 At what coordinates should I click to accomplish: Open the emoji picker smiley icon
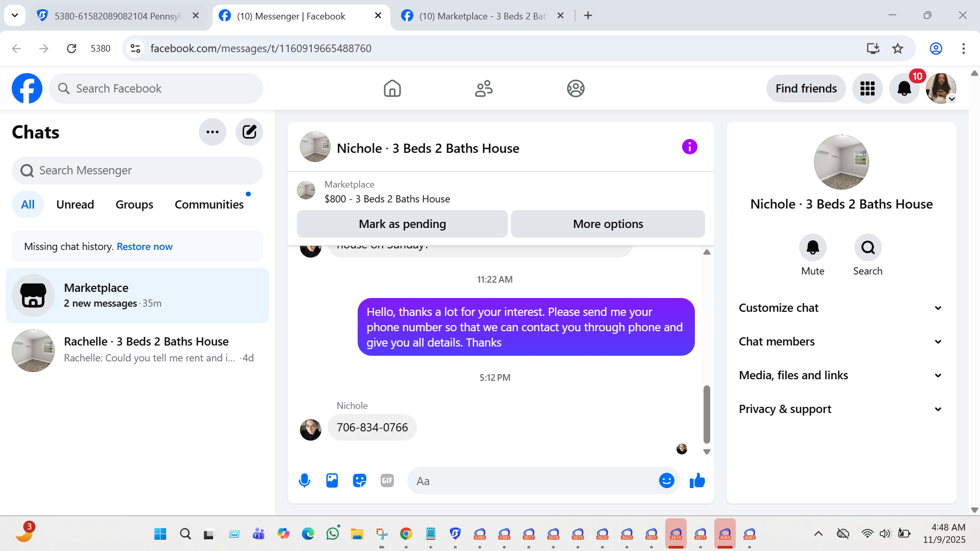tap(666, 480)
